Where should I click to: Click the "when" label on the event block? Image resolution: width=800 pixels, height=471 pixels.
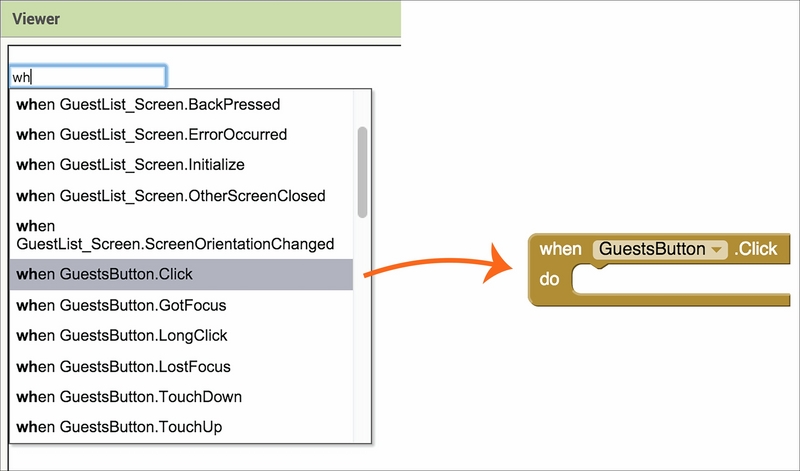pos(560,249)
